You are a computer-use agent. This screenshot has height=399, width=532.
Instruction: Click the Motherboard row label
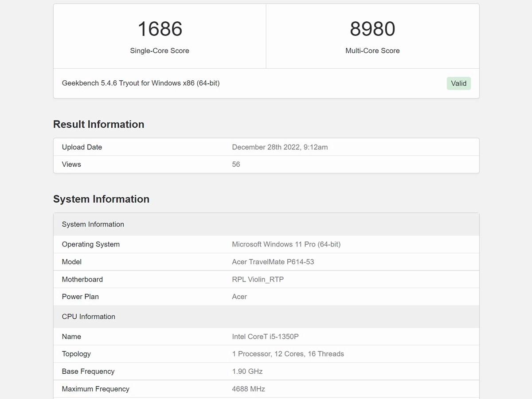[82, 279]
